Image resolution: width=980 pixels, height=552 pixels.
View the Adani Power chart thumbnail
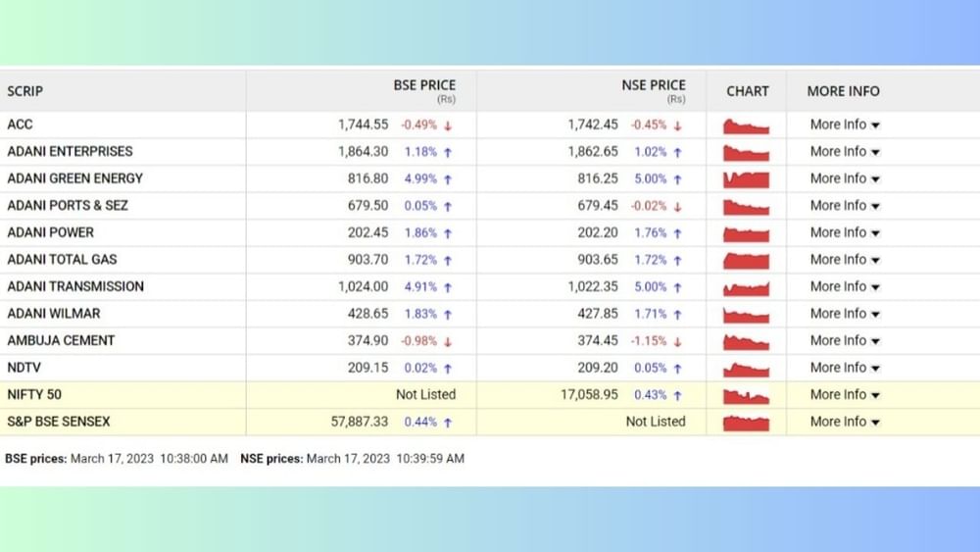pyautogui.click(x=746, y=233)
